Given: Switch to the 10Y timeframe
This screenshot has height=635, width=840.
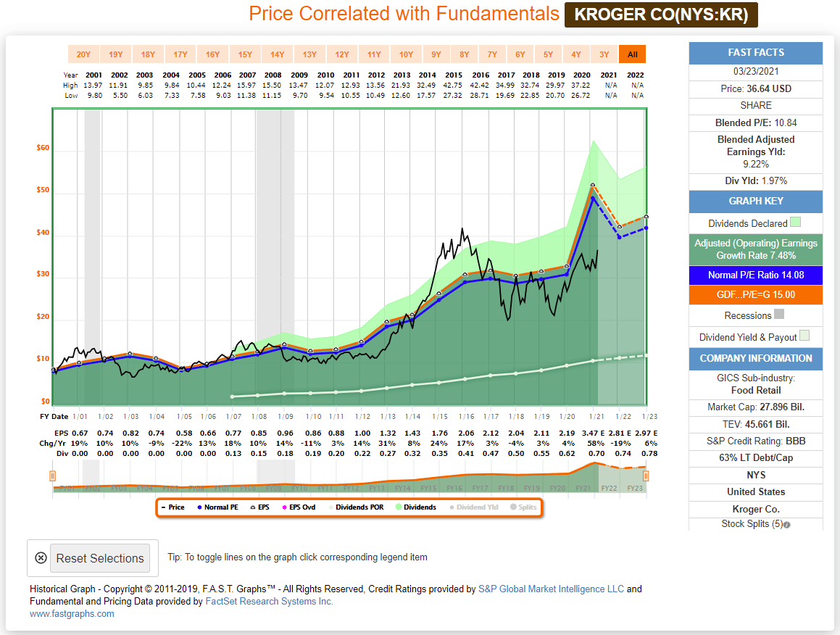Looking at the screenshot, I should (x=406, y=54).
